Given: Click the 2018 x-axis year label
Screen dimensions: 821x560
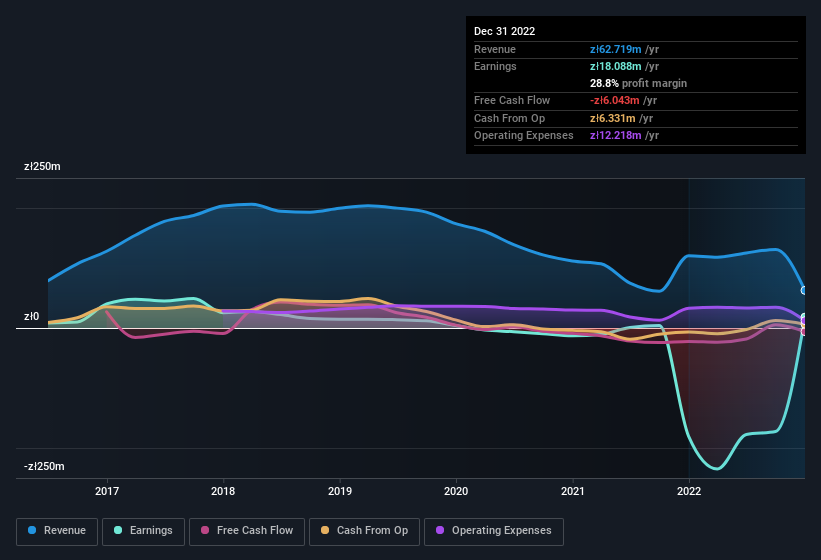Looking at the screenshot, I should 223,491.
